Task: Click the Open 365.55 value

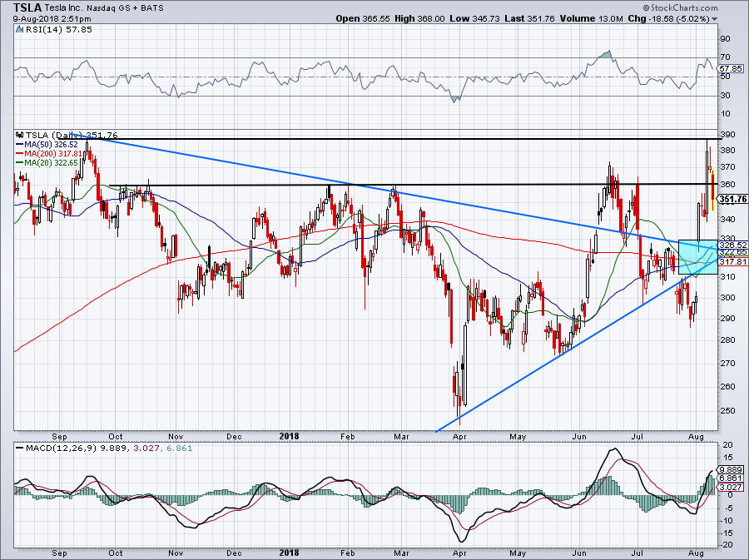Action: [363, 18]
